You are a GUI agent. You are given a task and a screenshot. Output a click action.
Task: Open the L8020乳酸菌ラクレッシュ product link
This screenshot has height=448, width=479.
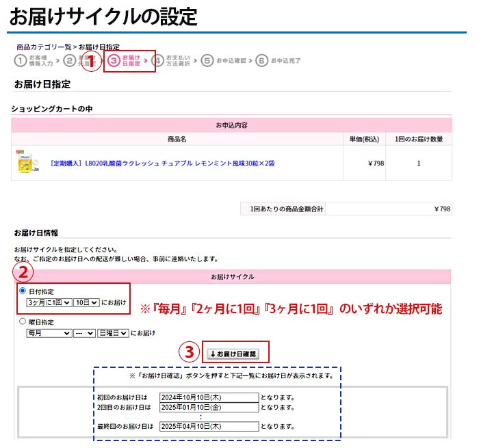point(162,164)
